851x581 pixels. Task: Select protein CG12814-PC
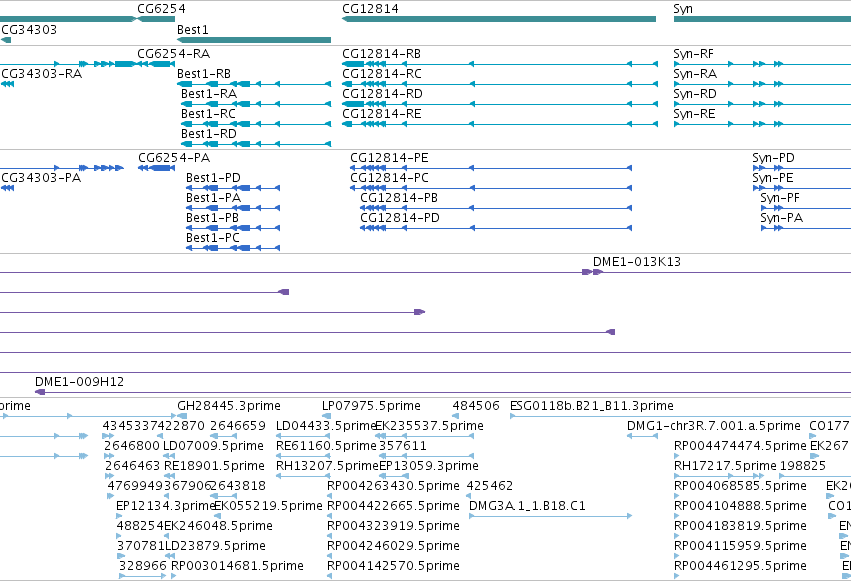[389, 178]
